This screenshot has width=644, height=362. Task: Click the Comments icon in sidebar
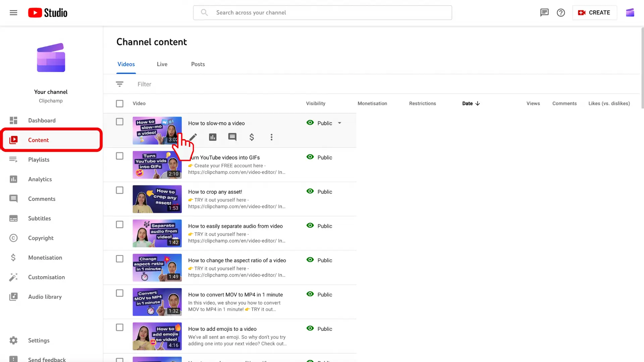[13, 198]
